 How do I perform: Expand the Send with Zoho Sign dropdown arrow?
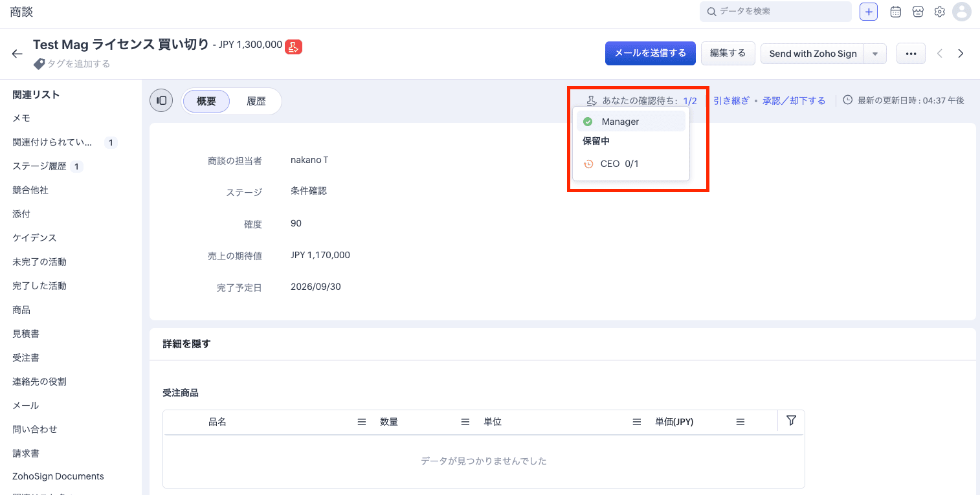pyautogui.click(x=876, y=54)
